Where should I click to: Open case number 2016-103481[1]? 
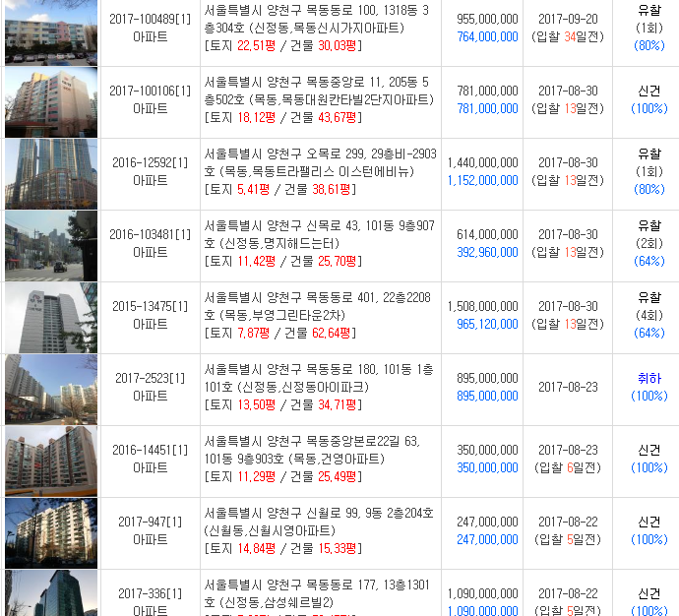(150, 234)
